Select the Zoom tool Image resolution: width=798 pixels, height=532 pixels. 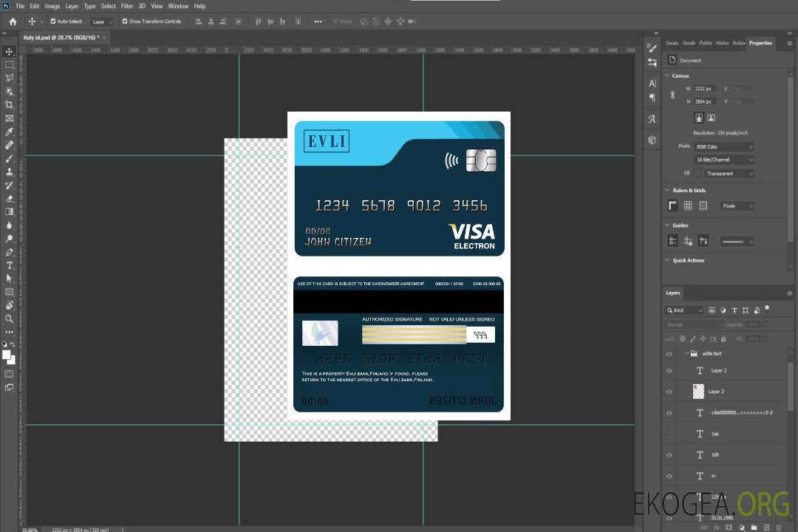(9, 318)
